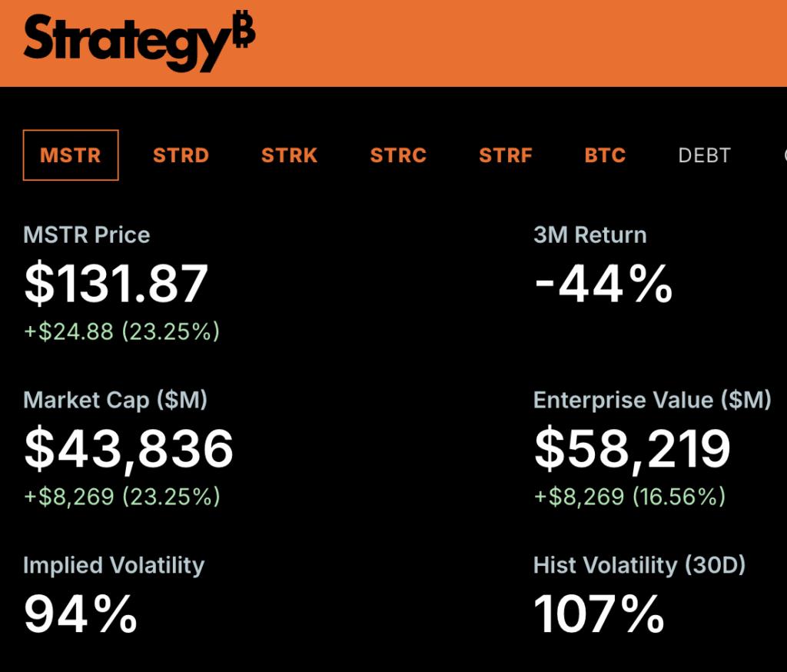The width and height of the screenshot is (787, 672).
Task: Click the Implied Volatility value 94%
Action: [x=80, y=614]
